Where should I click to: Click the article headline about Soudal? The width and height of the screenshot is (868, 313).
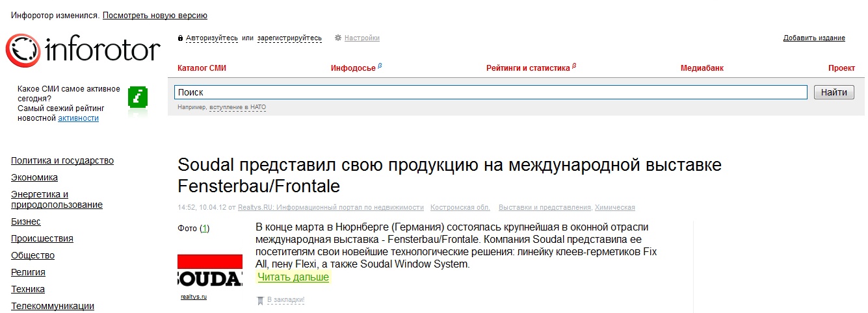[449, 175]
